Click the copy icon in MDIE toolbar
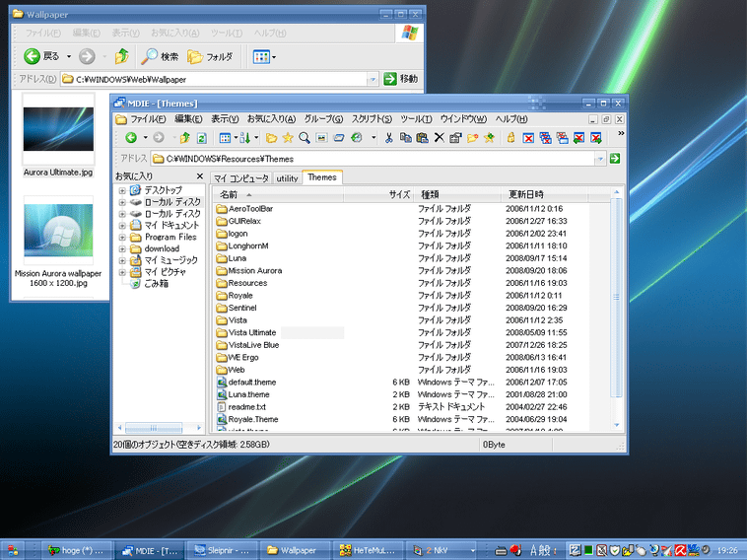747x560 pixels. tap(405, 138)
